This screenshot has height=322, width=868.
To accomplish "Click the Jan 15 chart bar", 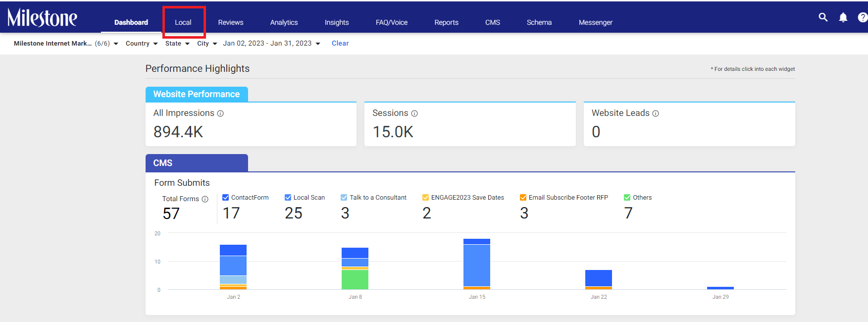I will click(x=477, y=264).
